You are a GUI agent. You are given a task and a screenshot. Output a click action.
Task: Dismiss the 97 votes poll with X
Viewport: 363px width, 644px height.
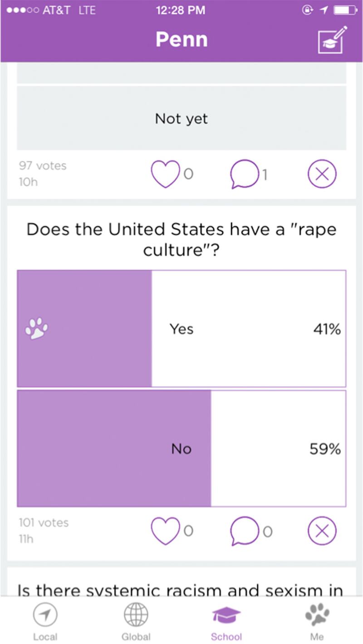pyautogui.click(x=322, y=174)
